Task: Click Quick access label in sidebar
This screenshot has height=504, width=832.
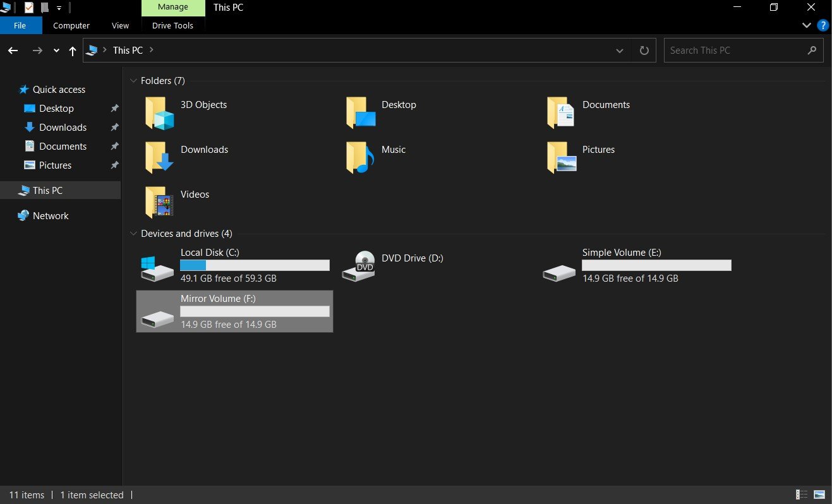Action: 59,90
